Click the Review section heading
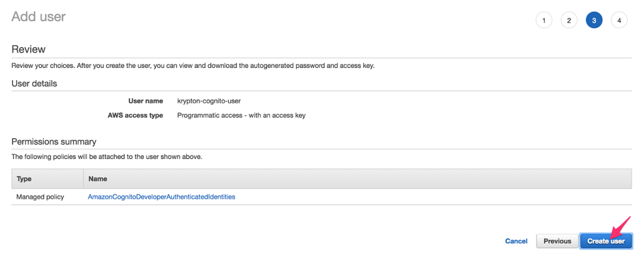Screen dimensions: 644x270 pyautogui.click(x=28, y=49)
